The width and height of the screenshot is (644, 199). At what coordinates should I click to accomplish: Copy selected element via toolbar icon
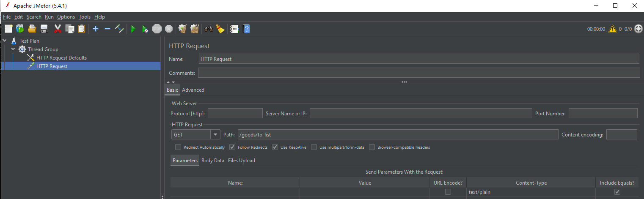click(70, 29)
